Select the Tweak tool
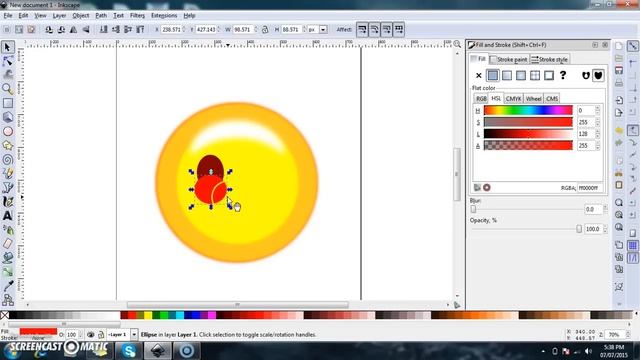This screenshot has height=360, width=640. click(x=7, y=75)
